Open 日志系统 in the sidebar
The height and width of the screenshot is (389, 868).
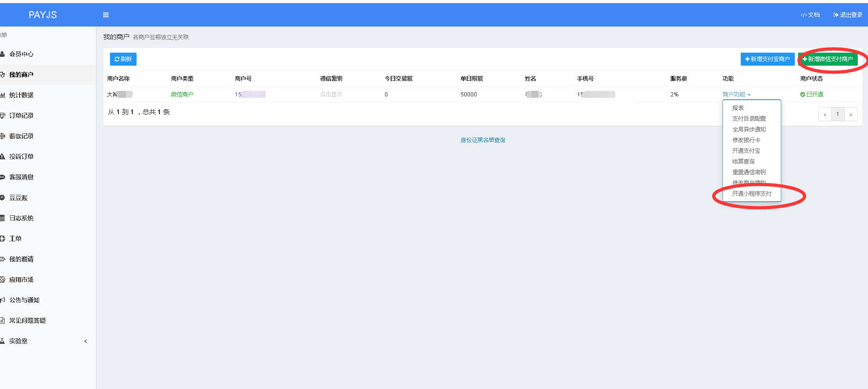click(x=48, y=218)
